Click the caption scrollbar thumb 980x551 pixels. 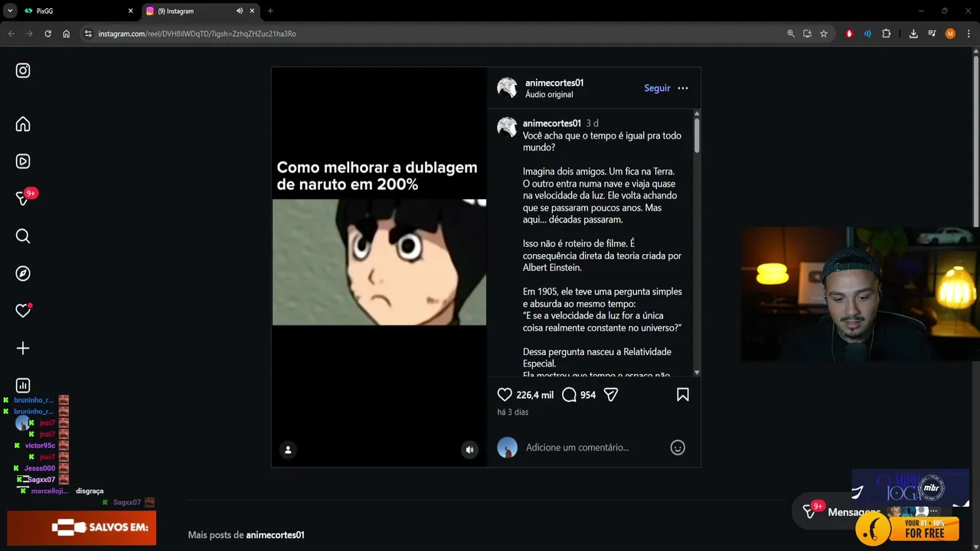[x=697, y=135]
